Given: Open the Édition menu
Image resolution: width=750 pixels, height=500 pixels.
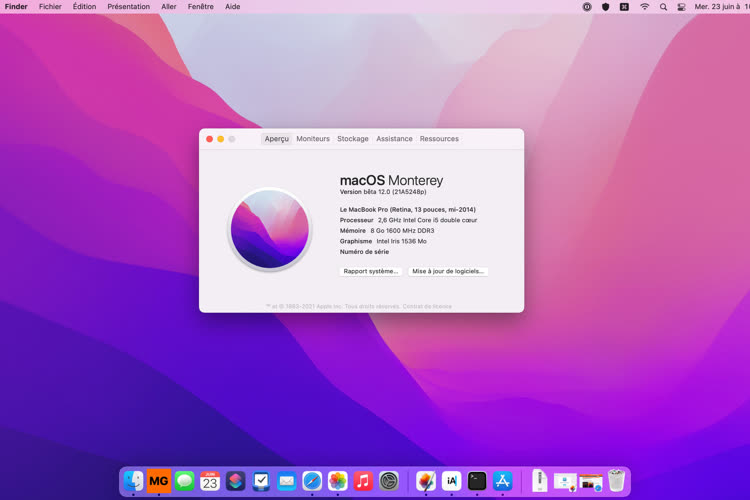Looking at the screenshot, I should [84, 7].
